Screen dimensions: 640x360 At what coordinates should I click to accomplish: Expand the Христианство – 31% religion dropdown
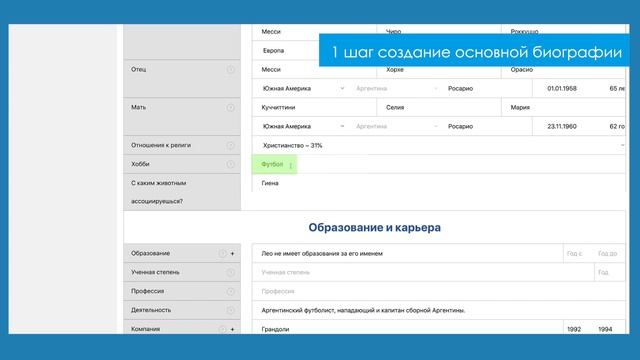coord(439,146)
